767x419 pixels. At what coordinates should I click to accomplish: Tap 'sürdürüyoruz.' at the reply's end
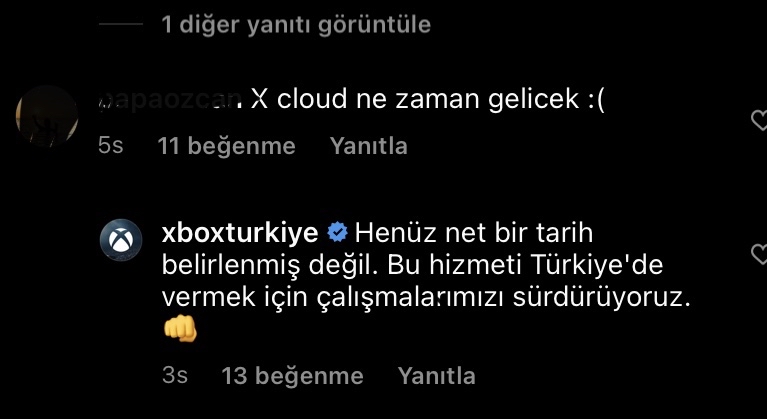click(601, 299)
